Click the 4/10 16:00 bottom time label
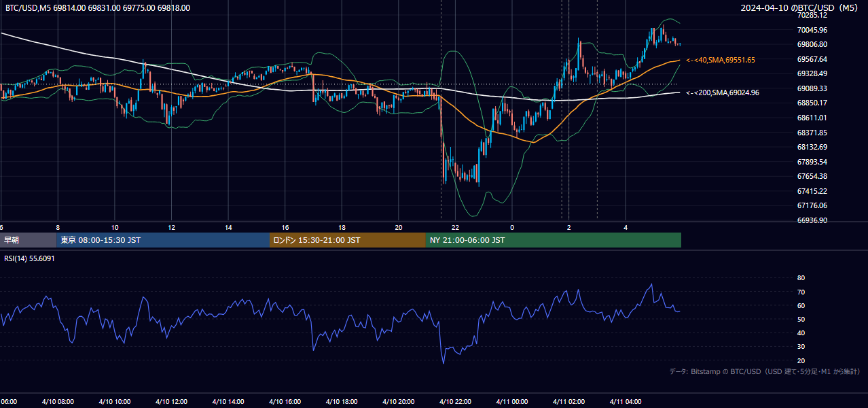Viewport: 868px width, 408px height. [x=285, y=402]
